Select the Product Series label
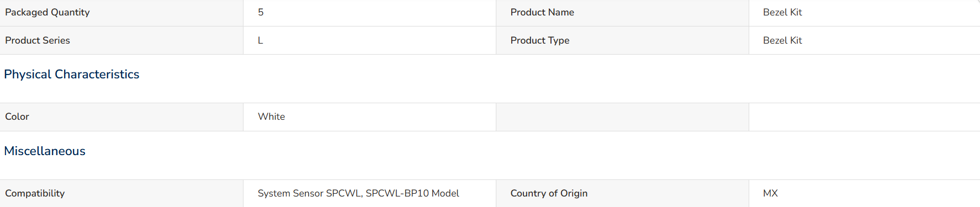The height and width of the screenshot is (207, 980). click(38, 40)
